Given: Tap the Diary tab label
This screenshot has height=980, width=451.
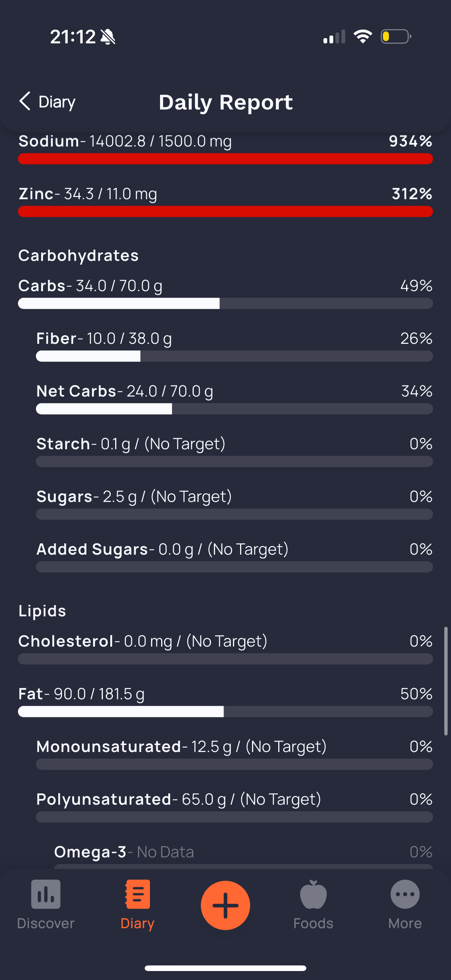Looking at the screenshot, I should coord(137,923).
